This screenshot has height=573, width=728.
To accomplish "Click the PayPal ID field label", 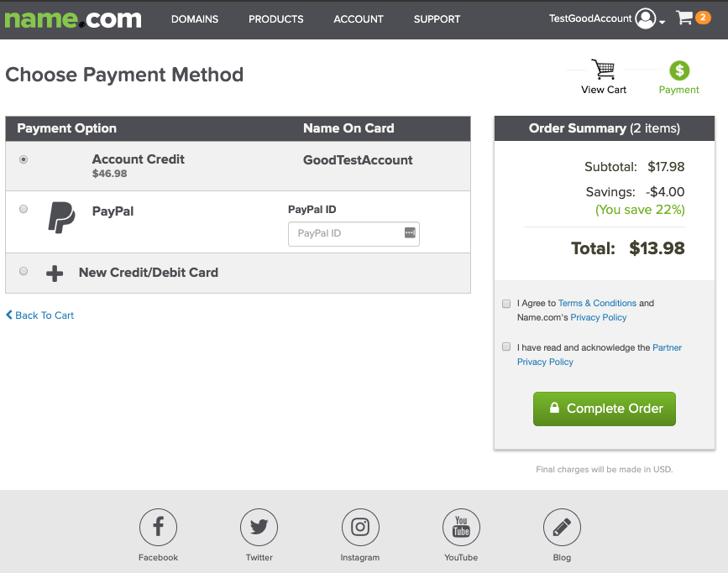I will coord(312,209).
